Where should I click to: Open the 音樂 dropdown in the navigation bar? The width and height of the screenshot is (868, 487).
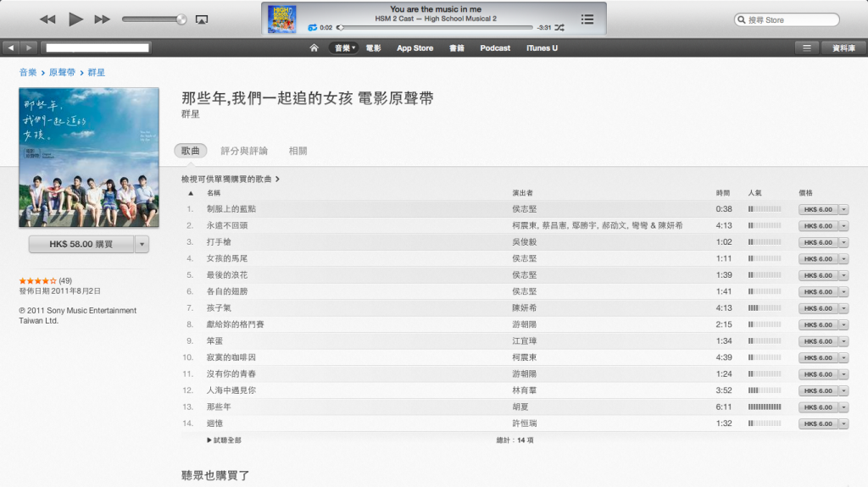344,48
